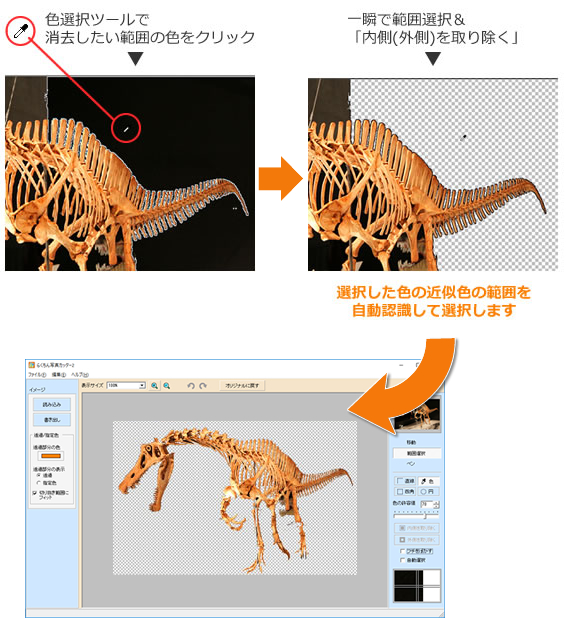
Task: Click the undo arrow icon
Action: [x=191, y=386]
